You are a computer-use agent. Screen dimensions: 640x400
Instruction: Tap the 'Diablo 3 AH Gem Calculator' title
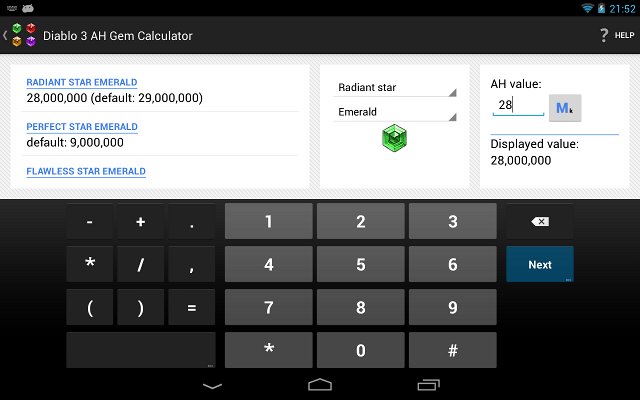118,36
